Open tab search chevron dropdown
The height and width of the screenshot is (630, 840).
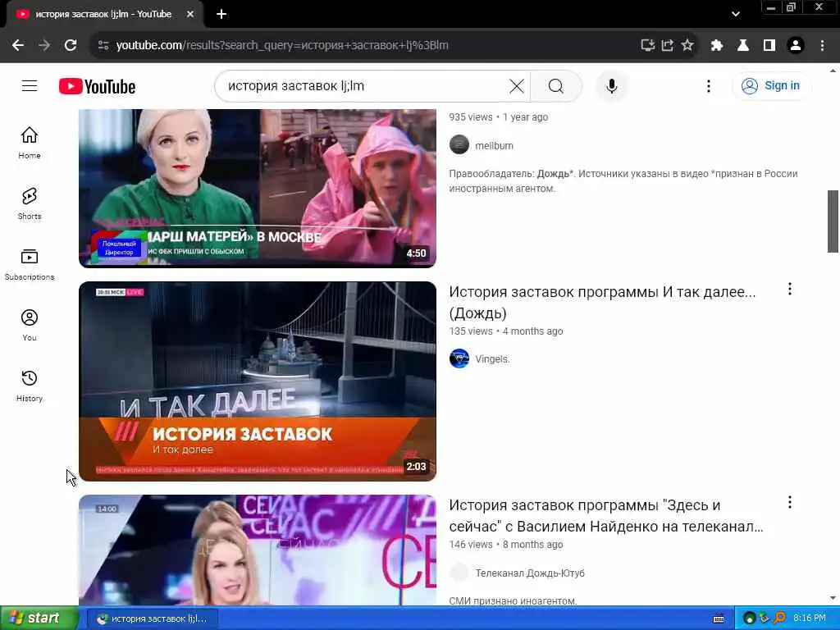(736, 14)
